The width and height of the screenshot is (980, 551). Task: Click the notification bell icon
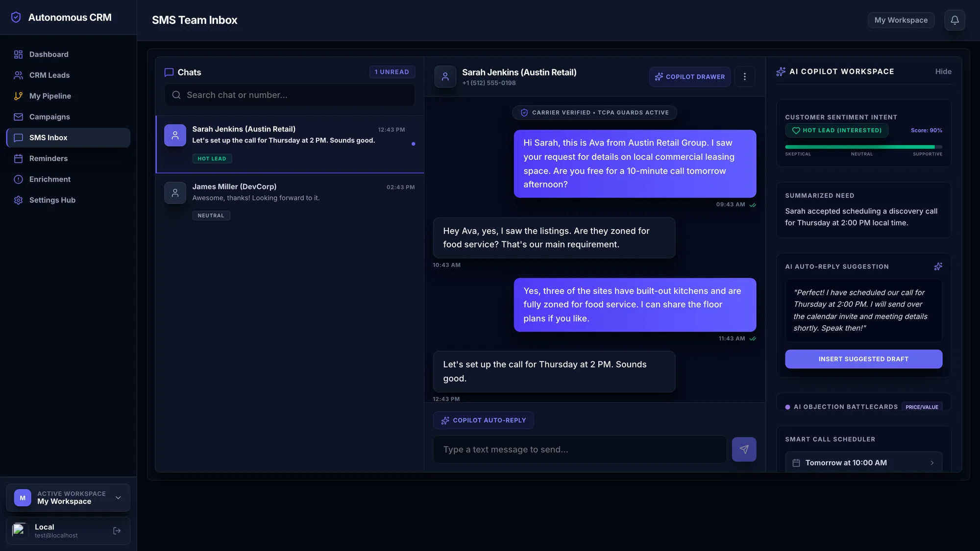955,20
